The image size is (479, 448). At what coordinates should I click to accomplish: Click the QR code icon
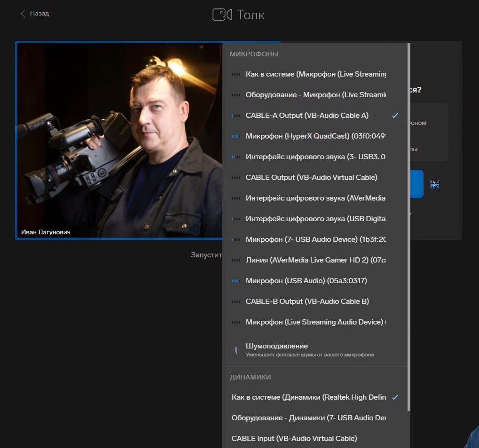click(435, 184)
